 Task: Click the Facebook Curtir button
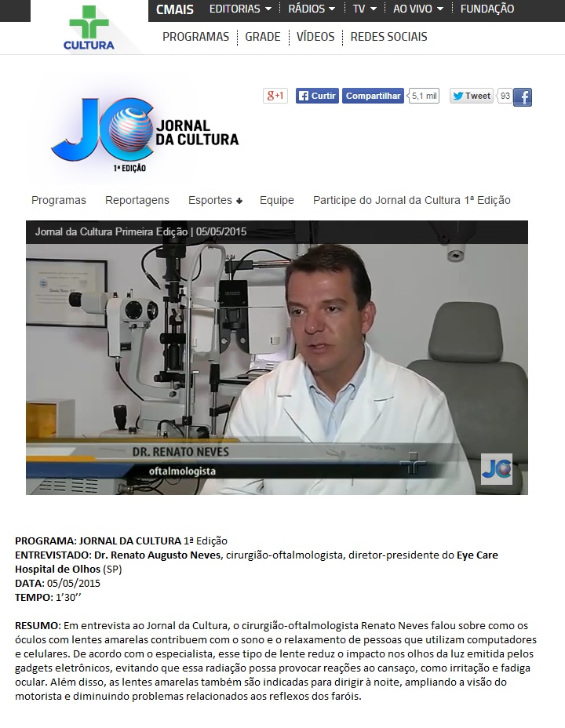pyautogui.click(x=317, y=96)
